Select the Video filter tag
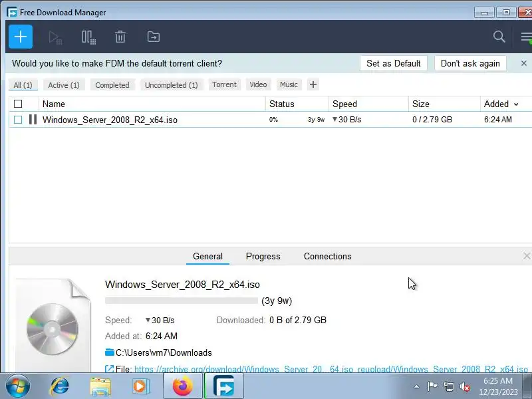This screenshot has width=532, height=399. click(x=258, y=84)
